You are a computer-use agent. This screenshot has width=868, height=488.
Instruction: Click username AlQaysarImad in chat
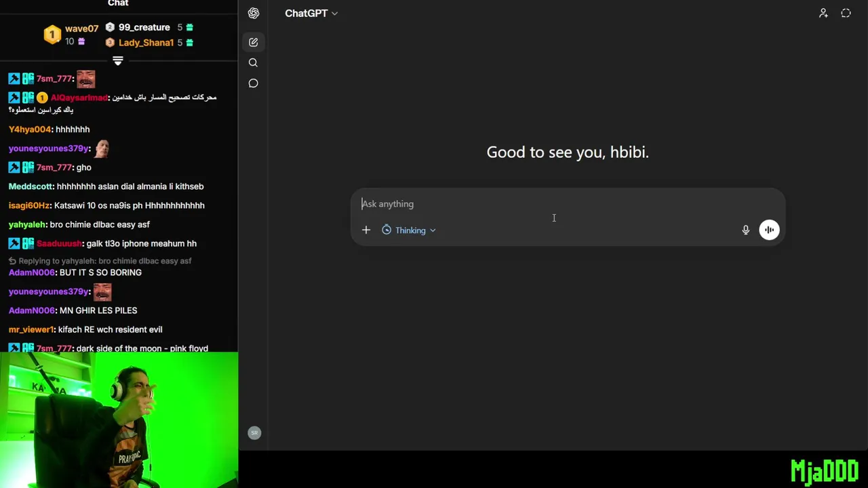79,98
